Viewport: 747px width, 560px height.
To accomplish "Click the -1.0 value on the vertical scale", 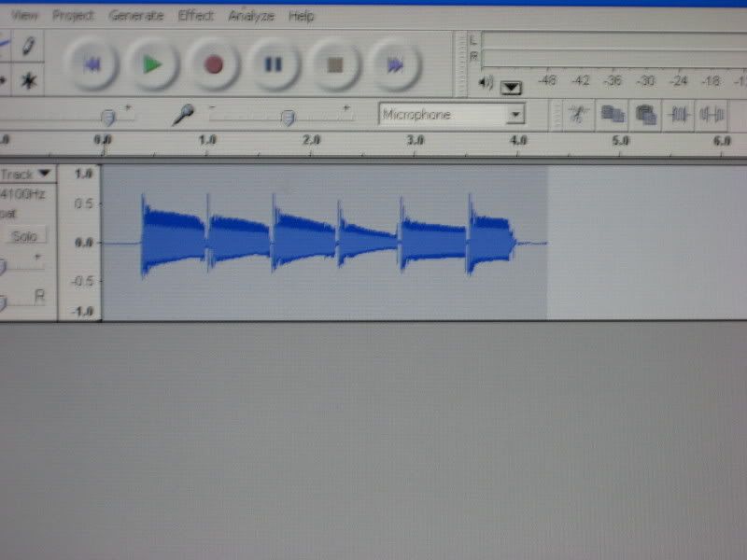I will [82, 312].
